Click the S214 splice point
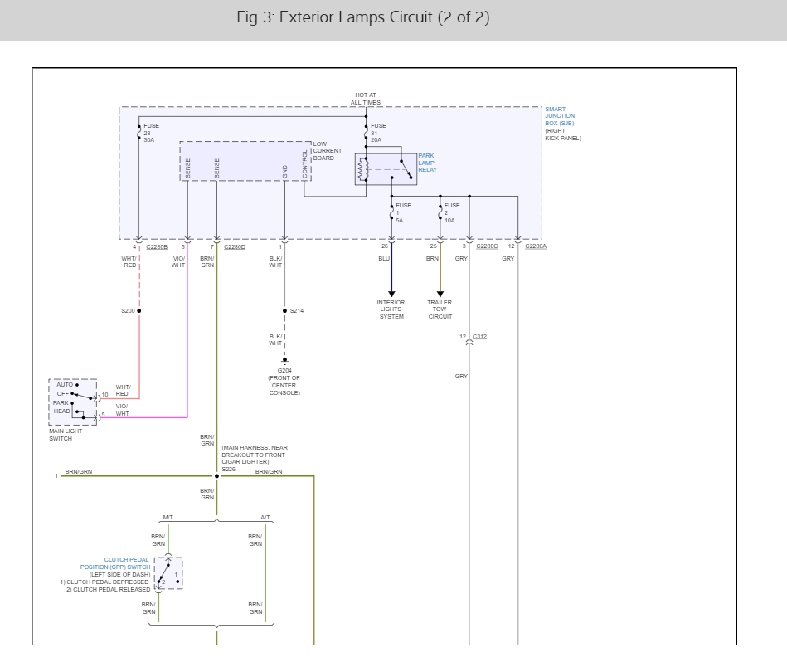Viewport: 787px width, 672px height. click(284, 311)
